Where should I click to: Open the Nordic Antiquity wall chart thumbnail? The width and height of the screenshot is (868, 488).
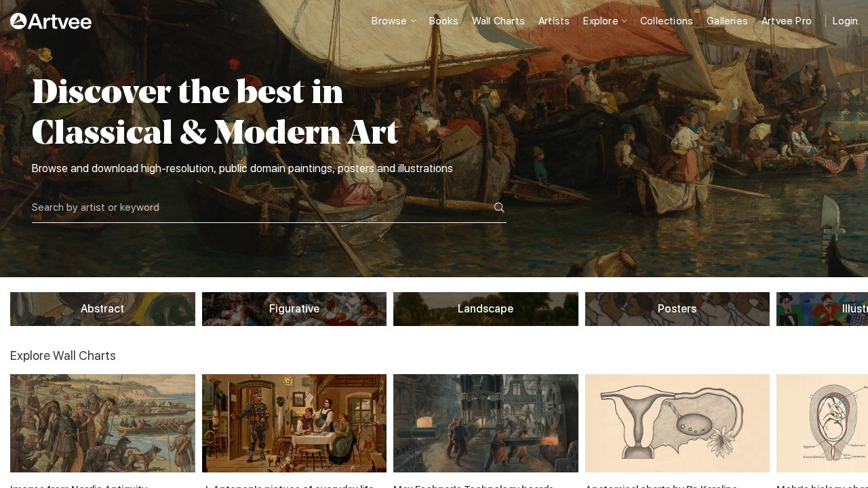click(x=102, y=423)
